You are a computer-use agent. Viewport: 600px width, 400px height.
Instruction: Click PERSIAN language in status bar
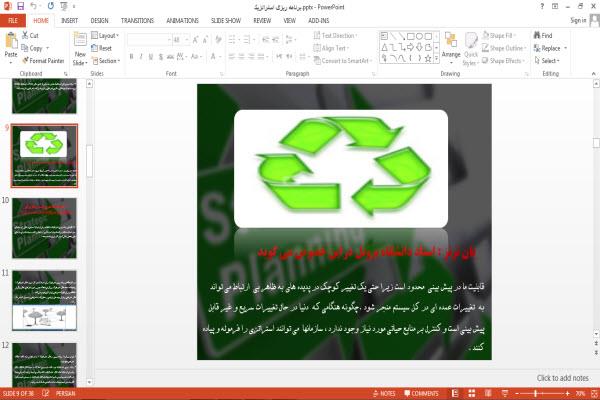point(65,393)
